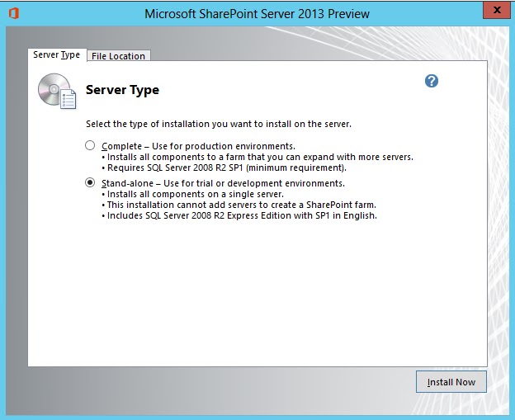This screenshot has width=515, height=420.
Task: Click the installation disc icon beside Server Type
Action: pyautogui.click(x=57, y=91)
